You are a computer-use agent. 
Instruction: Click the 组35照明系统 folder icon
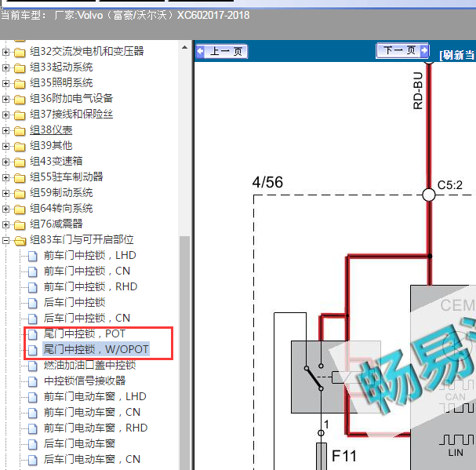tap(20, 83)
